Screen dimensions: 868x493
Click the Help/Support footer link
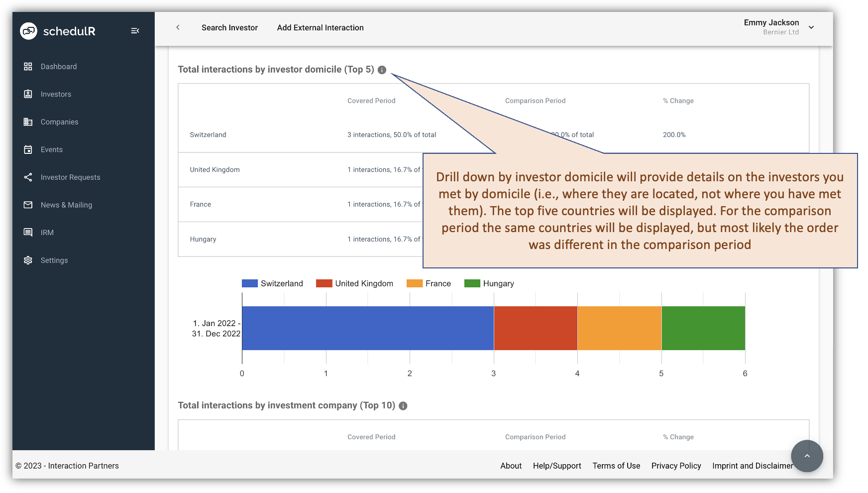(557, 466)
